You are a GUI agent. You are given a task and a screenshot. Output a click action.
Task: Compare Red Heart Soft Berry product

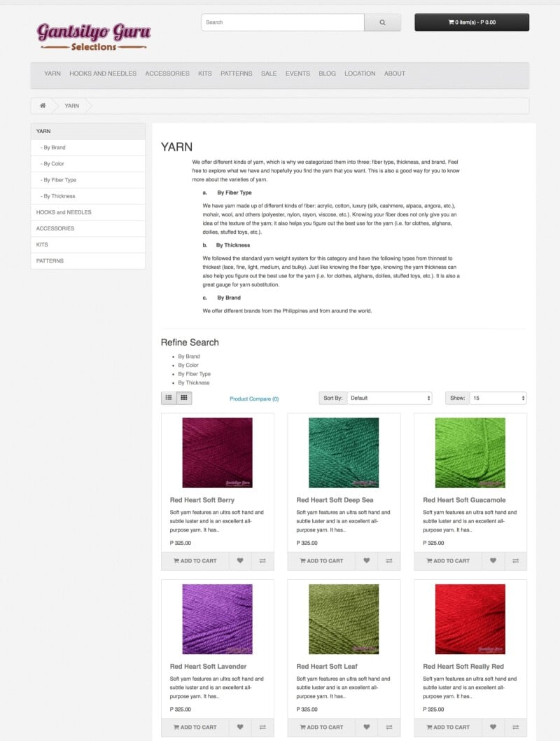pos(262,561)
